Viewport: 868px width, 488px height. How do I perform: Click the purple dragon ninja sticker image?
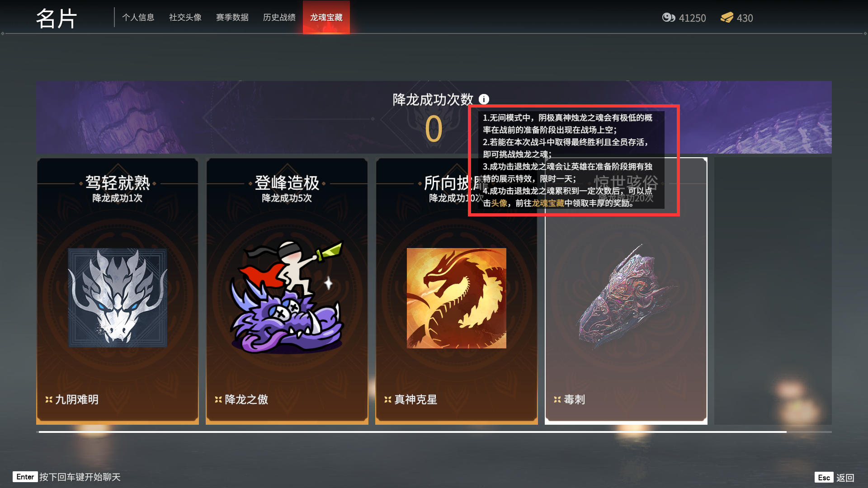287,296
